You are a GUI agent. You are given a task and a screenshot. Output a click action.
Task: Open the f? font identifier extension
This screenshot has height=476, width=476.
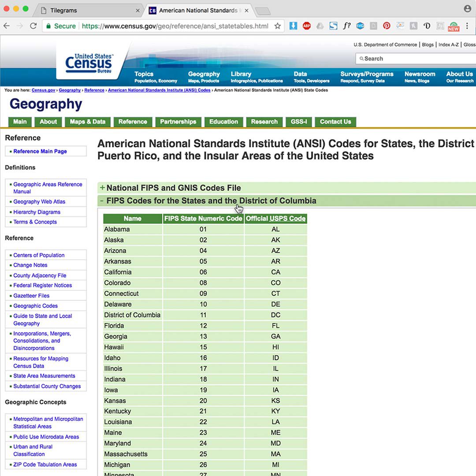click(347, 26)
